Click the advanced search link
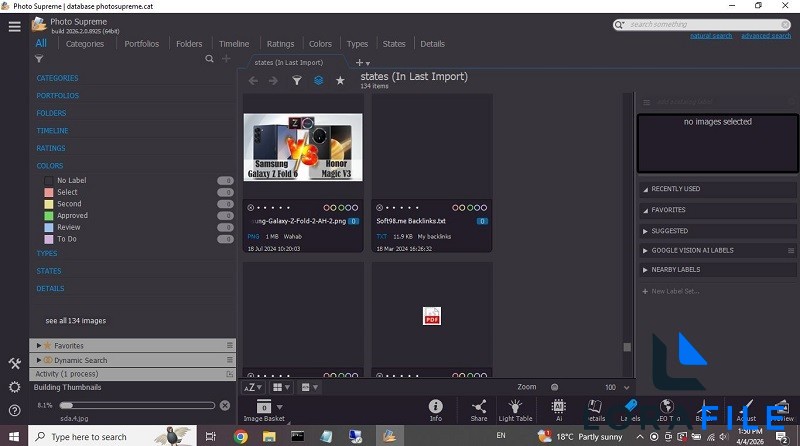 [x=766, y=36]
